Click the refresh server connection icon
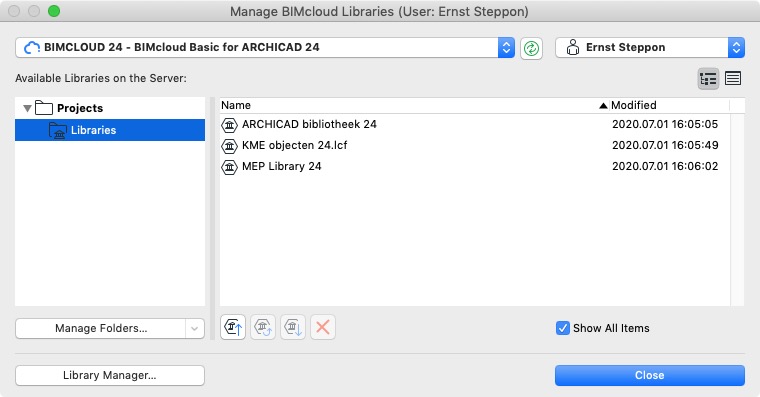 531,48
